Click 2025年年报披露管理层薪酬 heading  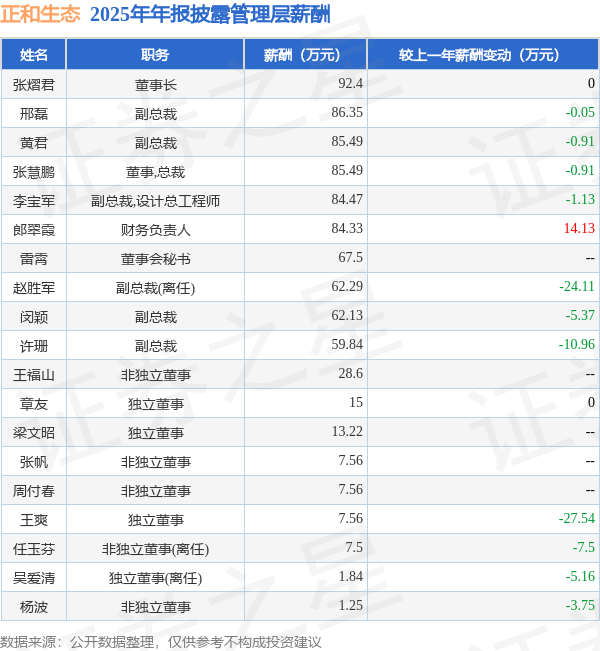pyautogui.click(x=210, y=14)
